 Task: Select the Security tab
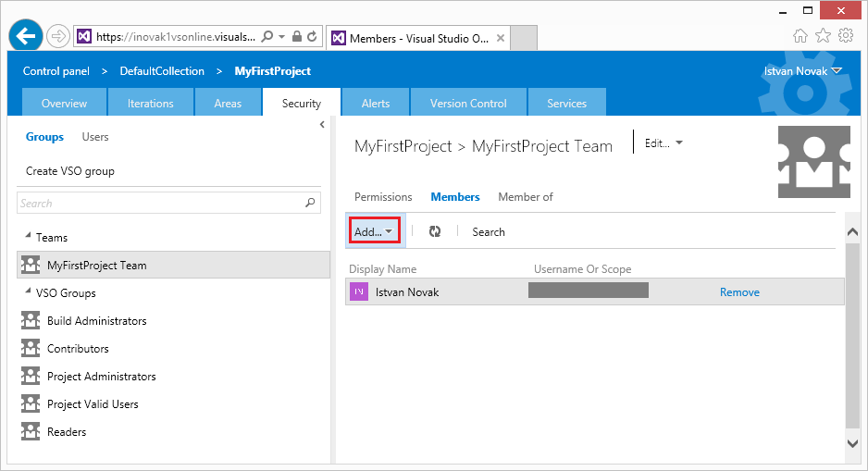coord(301,103)
